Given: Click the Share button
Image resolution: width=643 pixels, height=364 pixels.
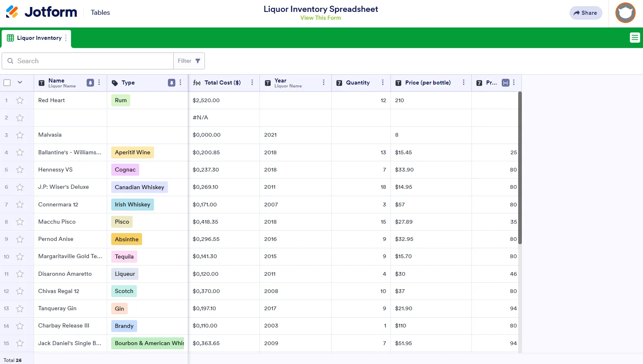Looking at the screenshot, I should point(586,13).
